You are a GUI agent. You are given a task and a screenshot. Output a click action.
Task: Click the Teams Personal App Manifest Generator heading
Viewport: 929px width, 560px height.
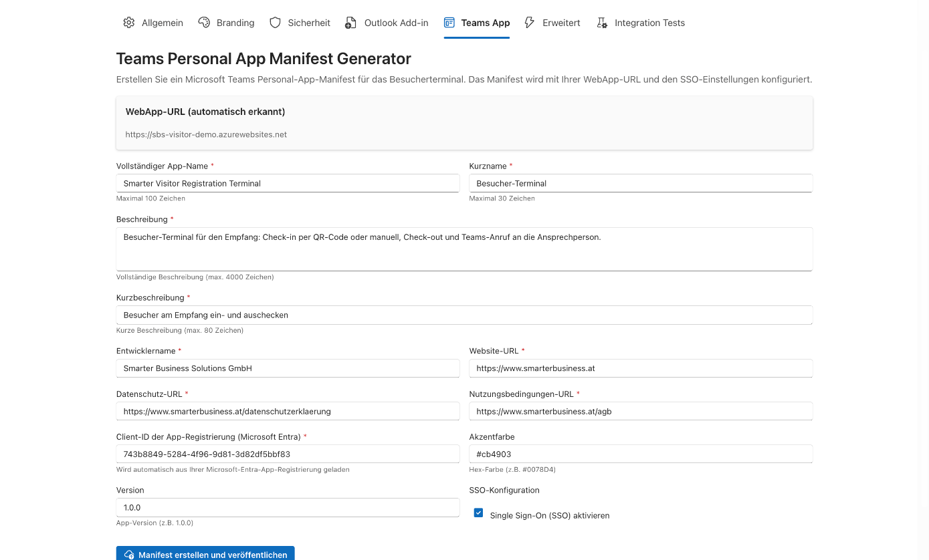pos(264,59)
